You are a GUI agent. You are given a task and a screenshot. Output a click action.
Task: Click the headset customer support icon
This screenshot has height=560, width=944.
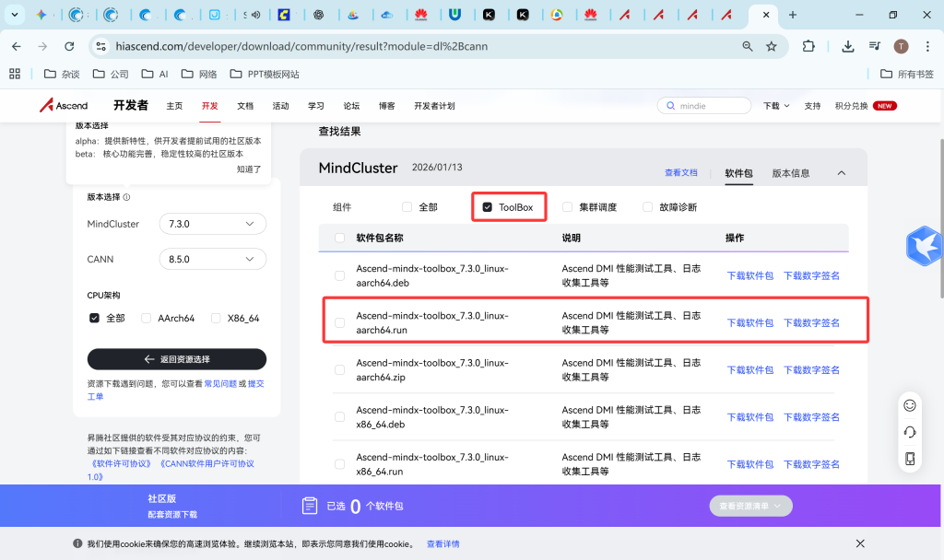pos(910,432)
